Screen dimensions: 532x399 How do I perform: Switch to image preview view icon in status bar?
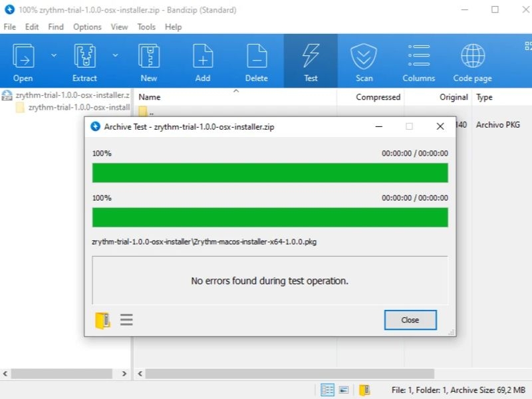pyautogui.click(x=344, y=390)
